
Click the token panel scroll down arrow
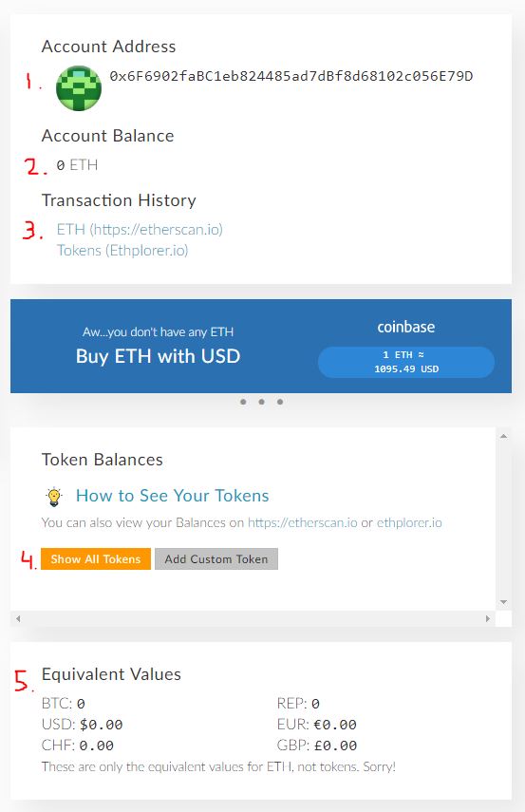pos(503,602)
